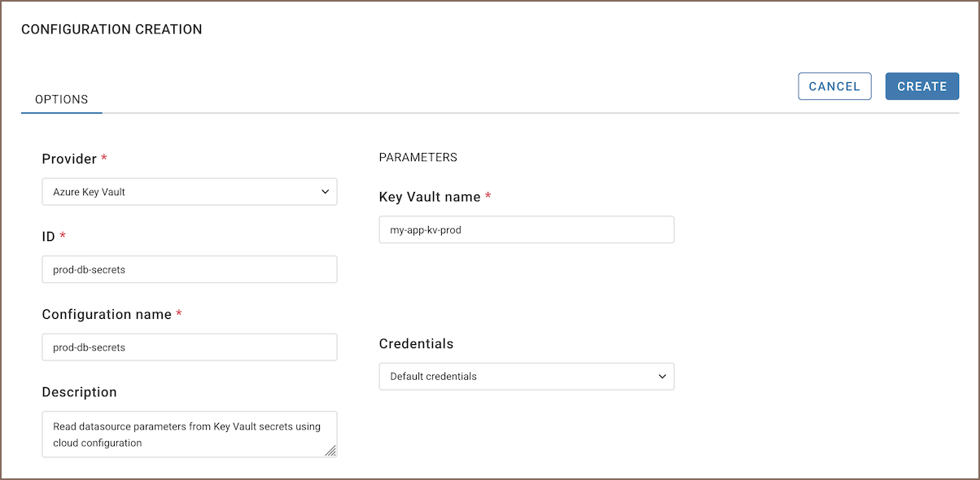Focus the ID field containing prod-db-secrets
980x480 pixels.
click(x=190, y=269)
